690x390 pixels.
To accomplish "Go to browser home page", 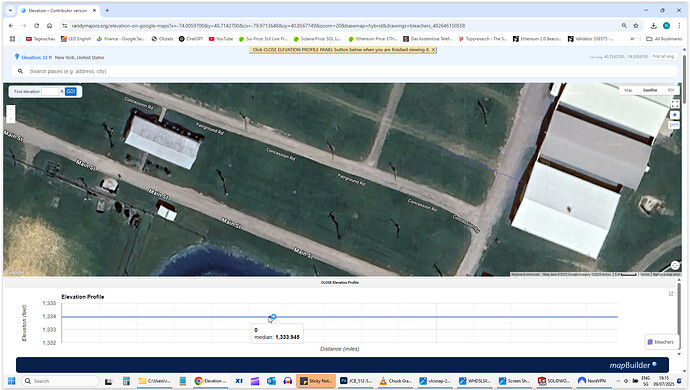I will (x=49, y=26).
